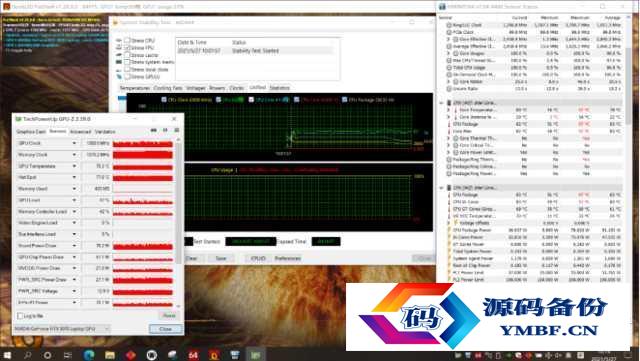This screenshot has width=640, height=361.
Task: Switch to GPU-Z Graphics Card tab
Action: click(31, 131)
